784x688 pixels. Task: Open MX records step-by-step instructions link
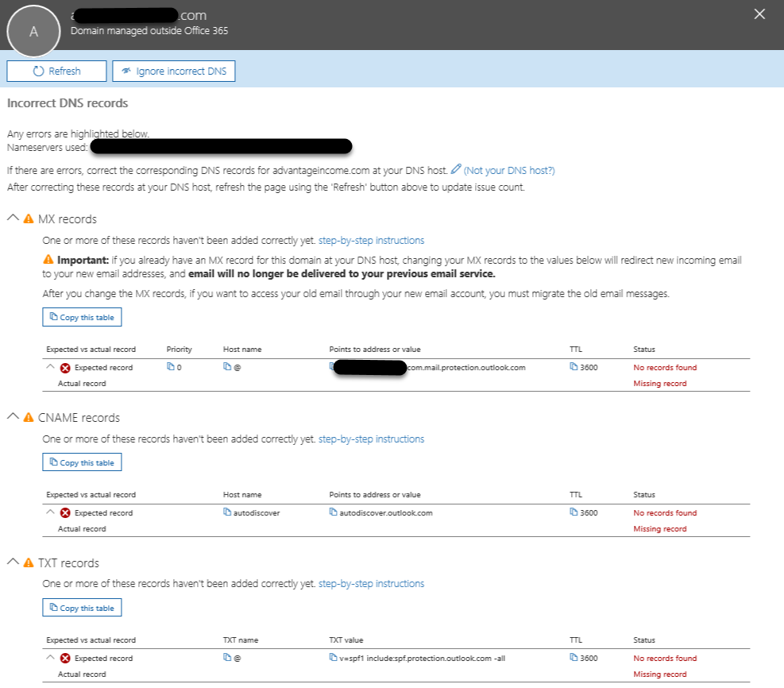click(371, 241)
